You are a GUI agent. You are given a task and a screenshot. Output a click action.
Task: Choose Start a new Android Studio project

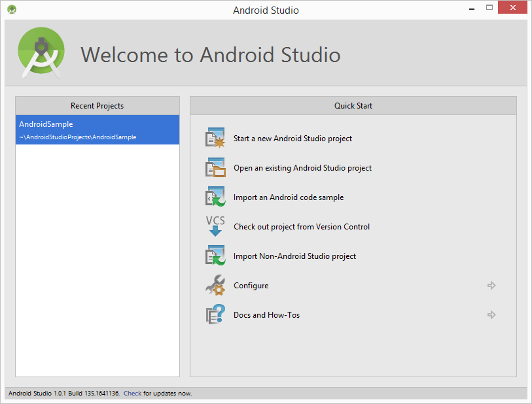tap(292, 138)
